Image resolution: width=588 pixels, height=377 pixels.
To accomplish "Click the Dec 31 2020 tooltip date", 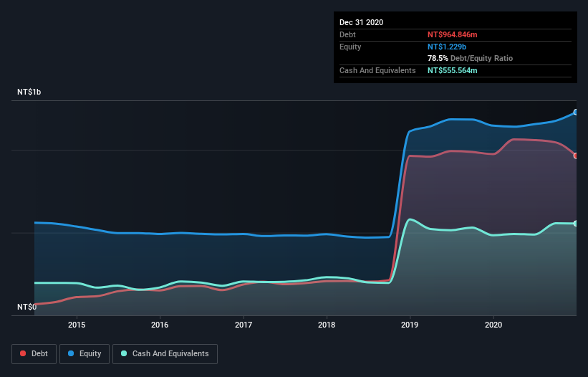I will pos(361,22).
